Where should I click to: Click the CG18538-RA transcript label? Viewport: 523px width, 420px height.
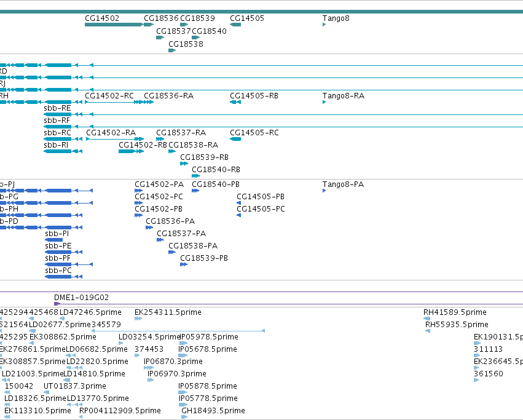[194, 145]
